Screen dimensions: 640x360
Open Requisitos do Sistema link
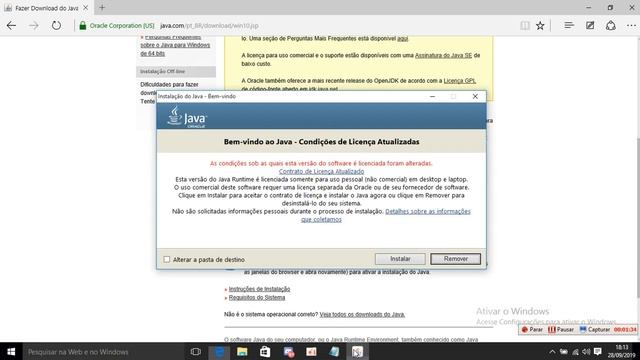(257, 298)
